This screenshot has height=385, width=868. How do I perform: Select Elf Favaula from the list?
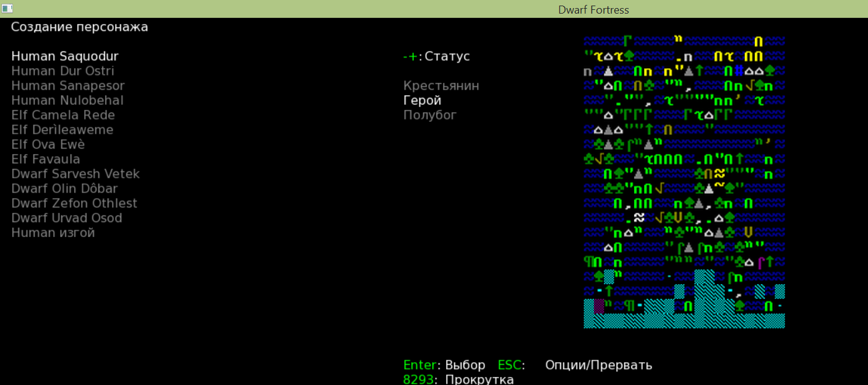46,159
